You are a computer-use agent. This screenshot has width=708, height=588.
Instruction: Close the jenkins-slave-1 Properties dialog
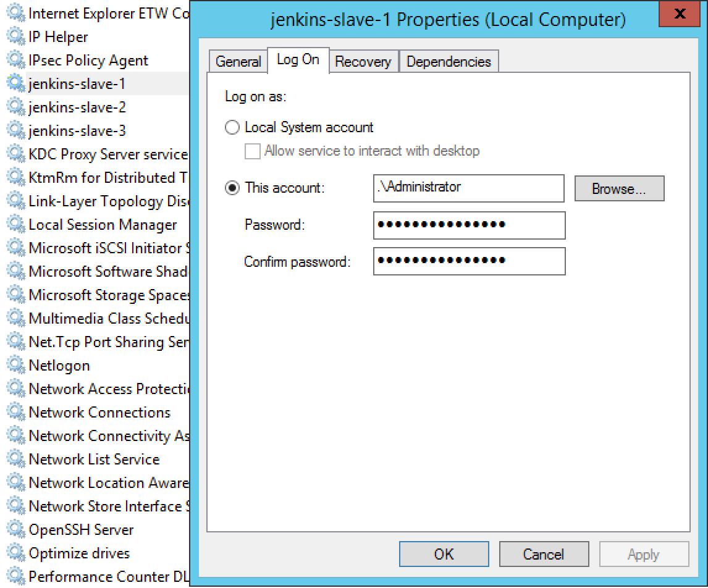tap(680, 14)
